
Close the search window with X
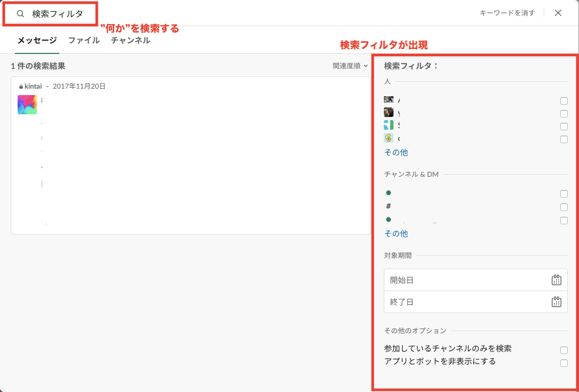(x=558, y=13)
